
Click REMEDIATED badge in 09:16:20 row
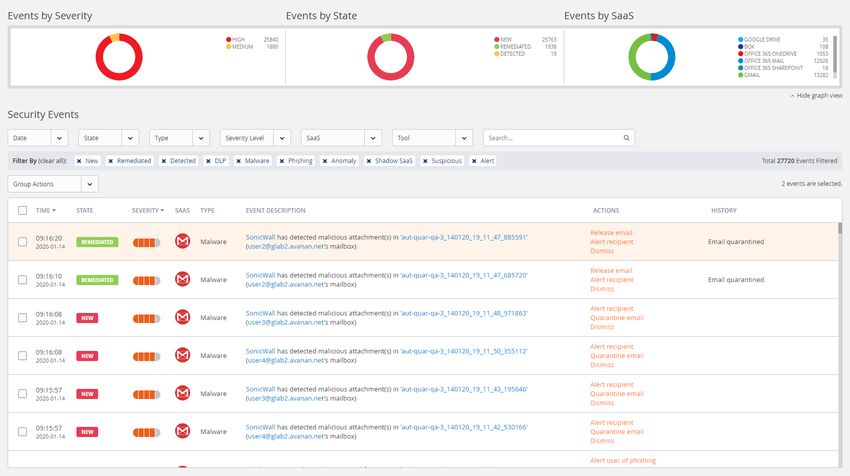[97, 242]
